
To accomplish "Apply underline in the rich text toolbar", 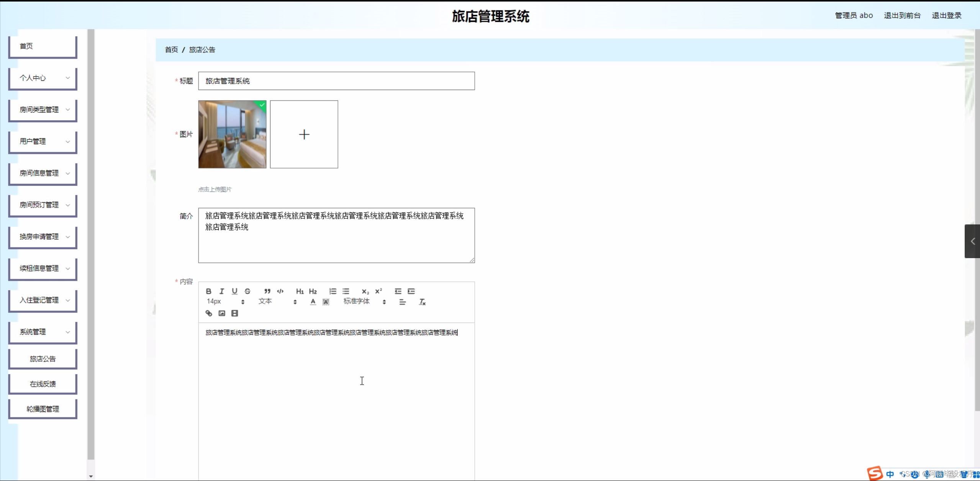I will tap(234, 291).
